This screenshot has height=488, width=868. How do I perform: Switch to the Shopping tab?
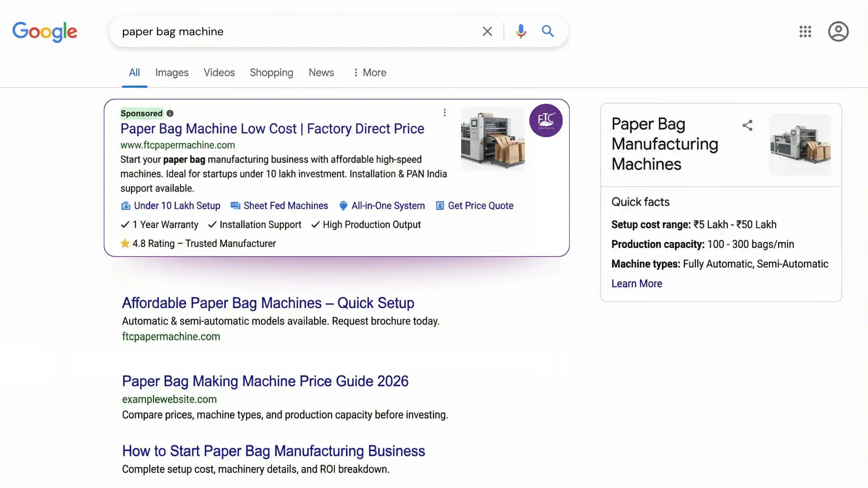(271, 72)
